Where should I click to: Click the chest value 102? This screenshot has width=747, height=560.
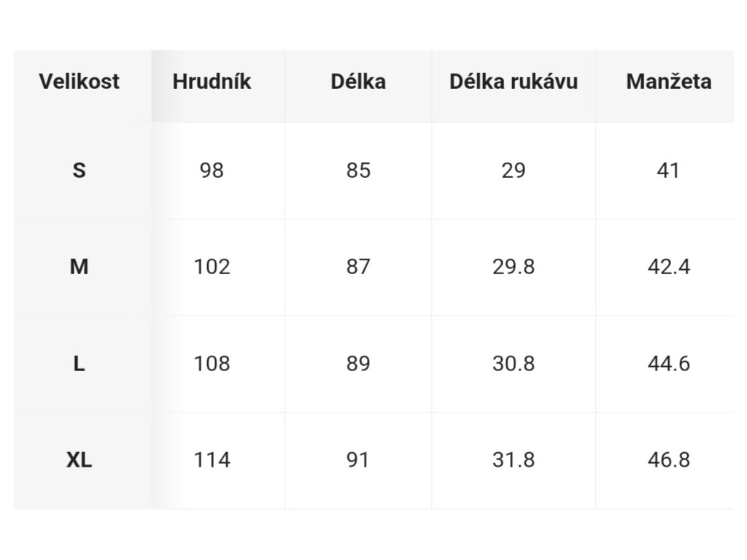click(x=212, y=267)
